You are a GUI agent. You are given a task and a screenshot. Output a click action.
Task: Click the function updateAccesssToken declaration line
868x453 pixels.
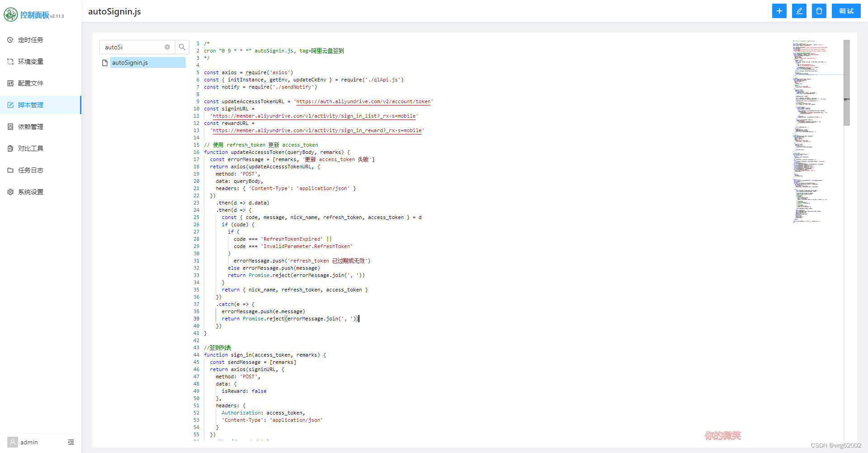(277, 152)
